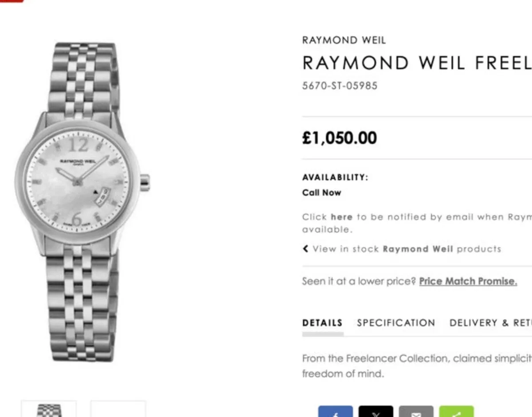Select the black X share button
Viewport: 532px width, 417px height.
[x=376, y=412]
